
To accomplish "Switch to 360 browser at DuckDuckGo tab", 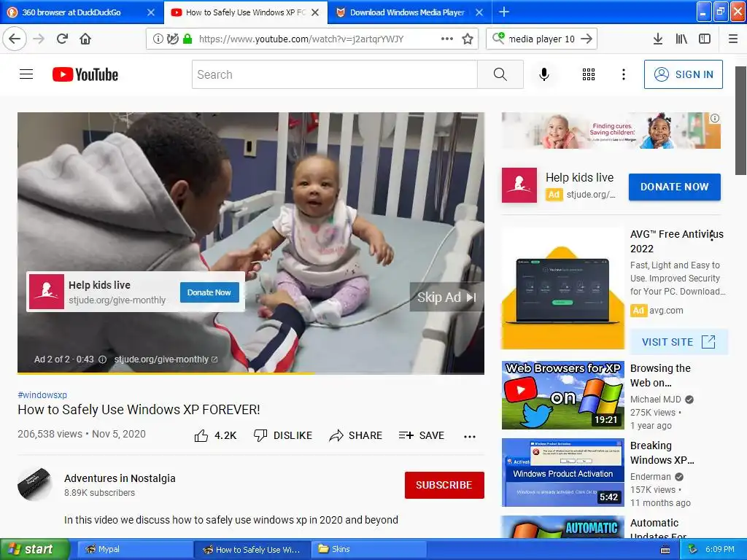I will [x=71, y=12].
